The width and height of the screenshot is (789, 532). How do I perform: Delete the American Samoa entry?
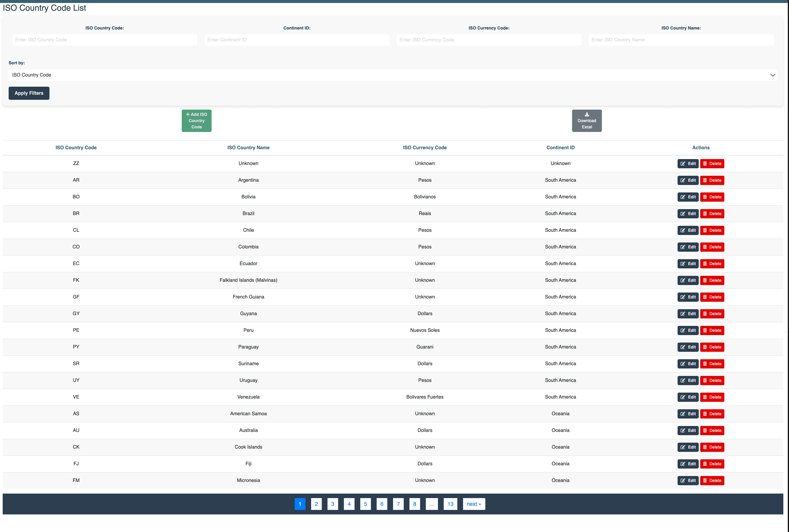pyautogui.click(x=712, y=413)
